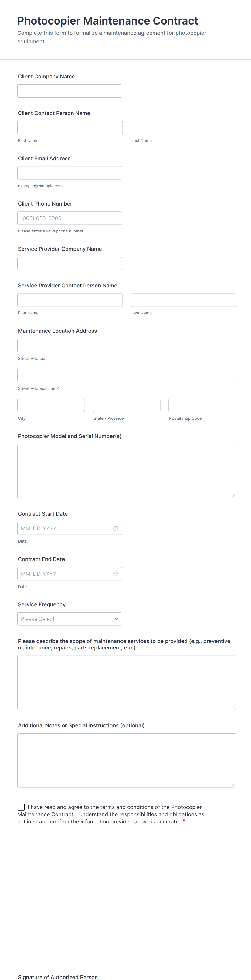Open the Contract End Date calendar icon
251x980 pixels.
point(116,574)
